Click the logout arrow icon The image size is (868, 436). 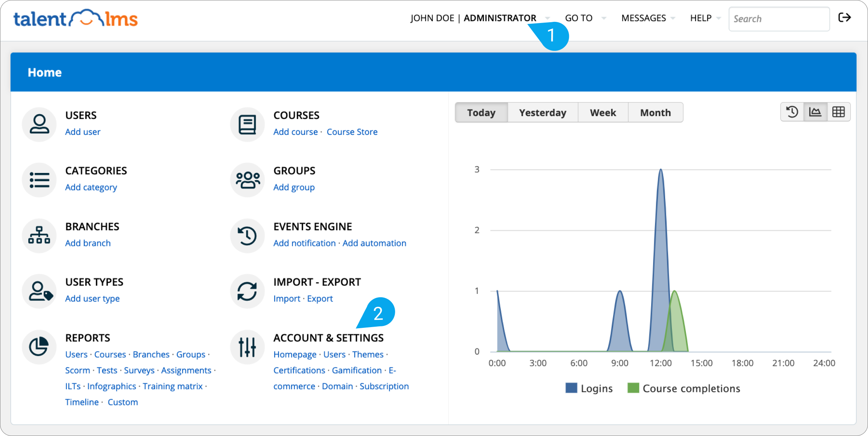(x=845, y=17)
